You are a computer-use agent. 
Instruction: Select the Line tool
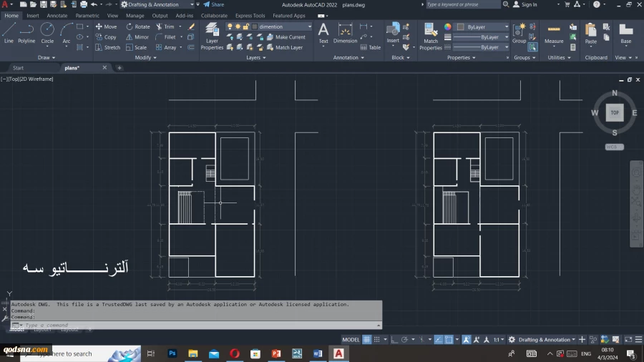tap(9, 33)
